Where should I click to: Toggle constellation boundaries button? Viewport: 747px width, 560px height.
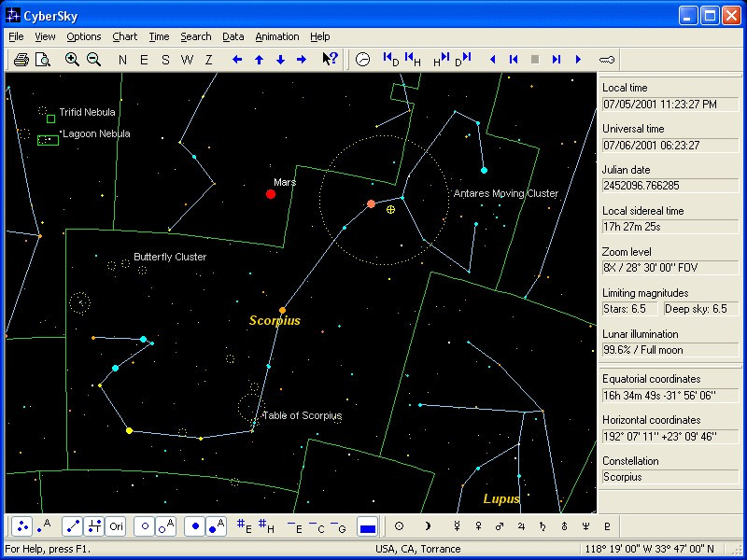tap(94, 526)
